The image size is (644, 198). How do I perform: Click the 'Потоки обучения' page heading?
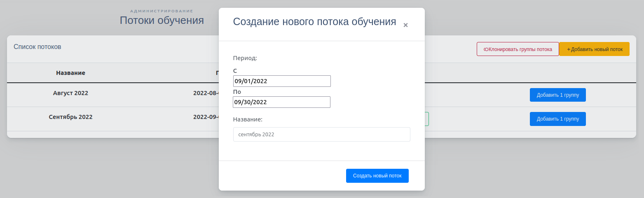[x=162, y=21]
